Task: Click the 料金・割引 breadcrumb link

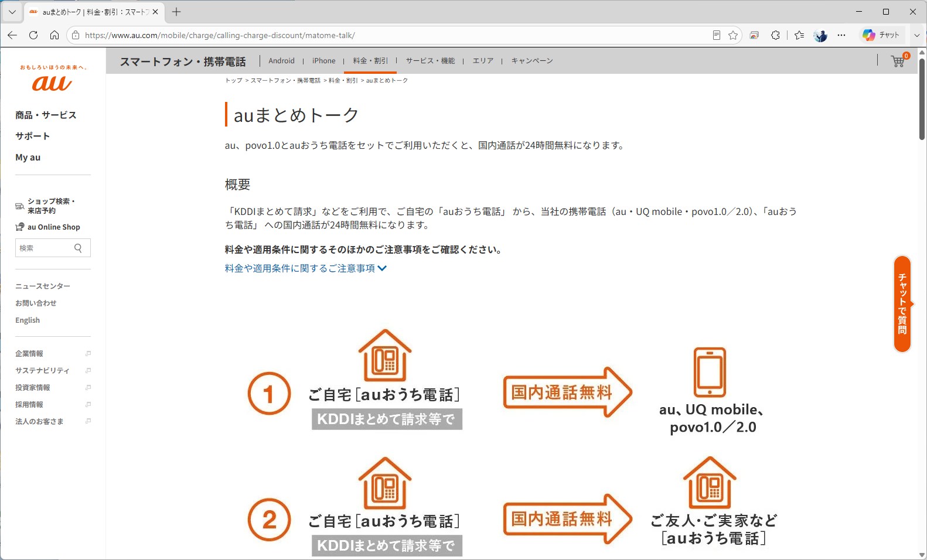Action: tap(343, 80)
